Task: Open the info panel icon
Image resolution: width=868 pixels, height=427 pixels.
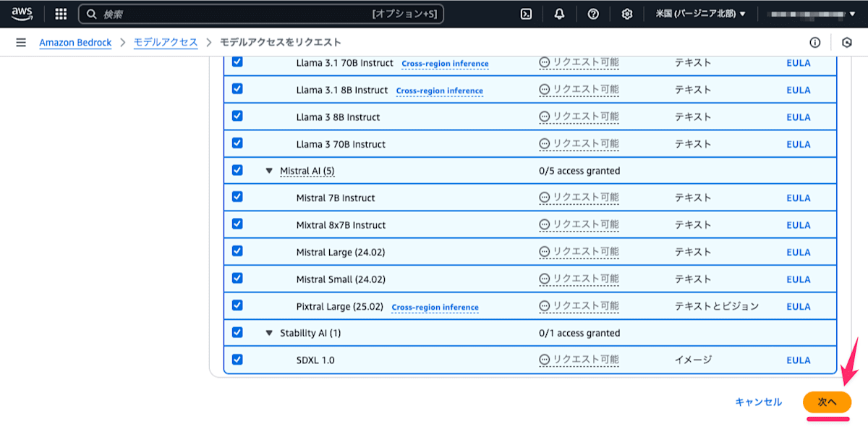Action: click(815, 43)
